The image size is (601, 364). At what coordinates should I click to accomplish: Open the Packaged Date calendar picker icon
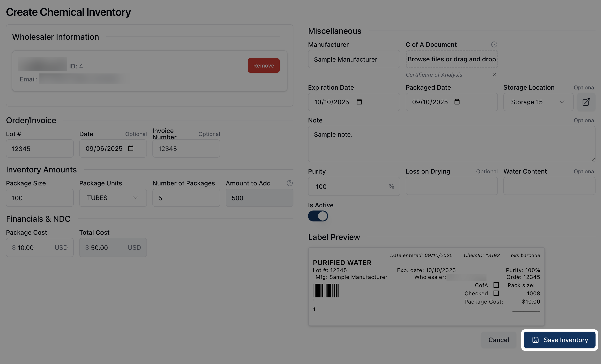pos(457,102)
